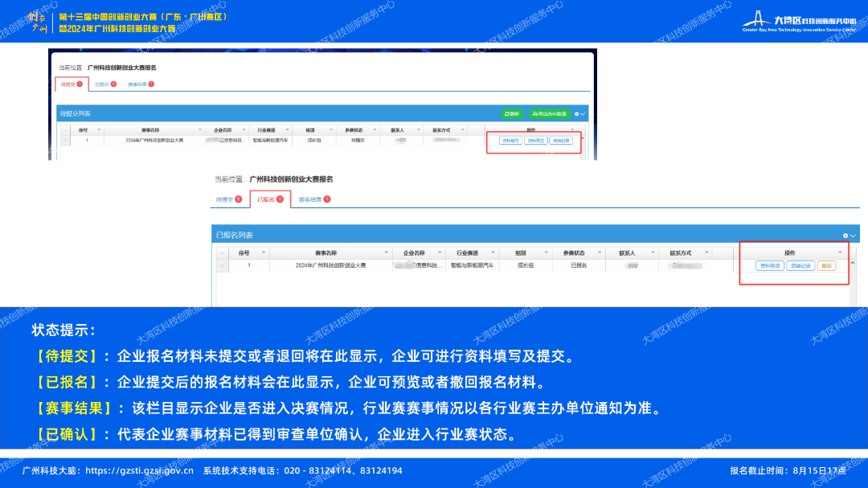Tick header select-all checkbox in 已报名列表

point(222,253)
